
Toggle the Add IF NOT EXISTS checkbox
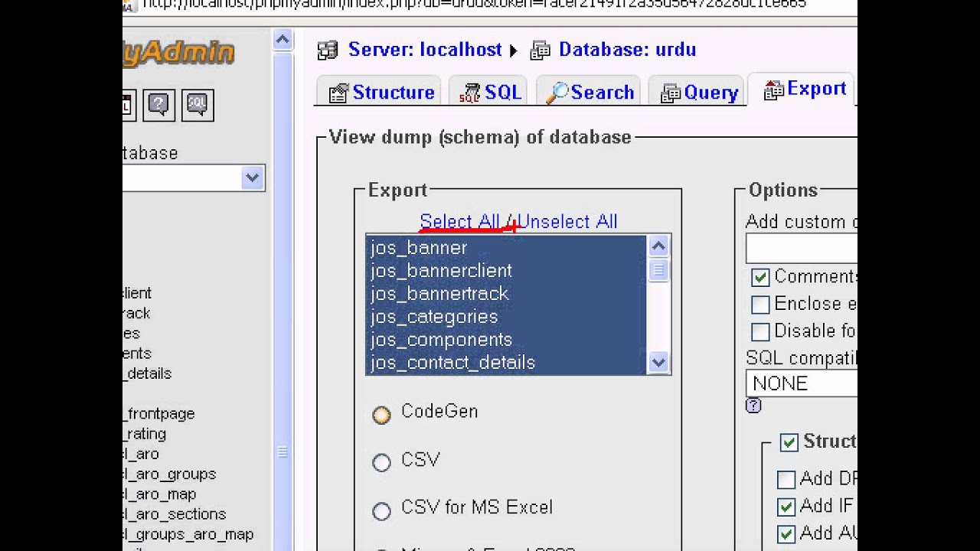pos(786,507)
